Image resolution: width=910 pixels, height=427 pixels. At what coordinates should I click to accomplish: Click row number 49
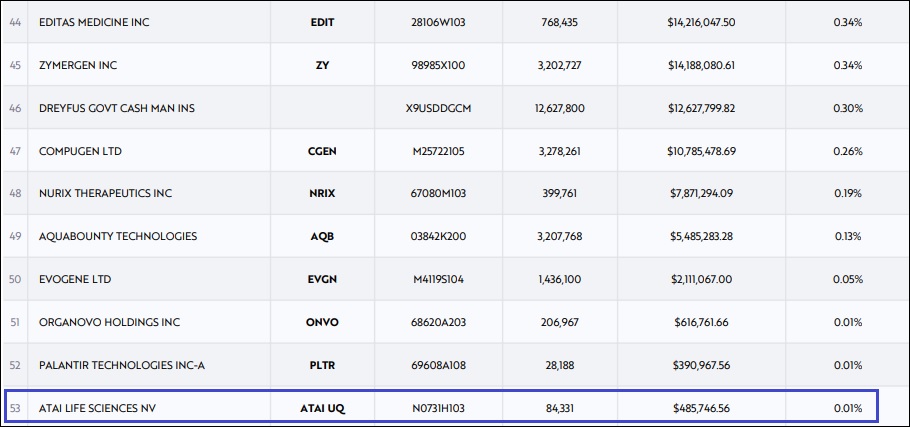(15, 236)
